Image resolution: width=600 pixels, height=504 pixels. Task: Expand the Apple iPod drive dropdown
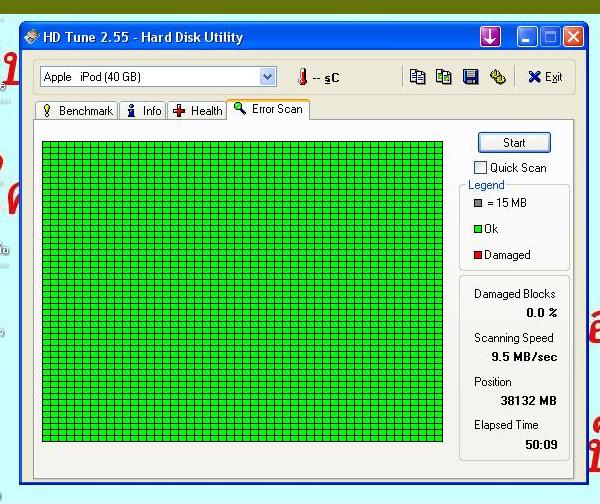267,77
